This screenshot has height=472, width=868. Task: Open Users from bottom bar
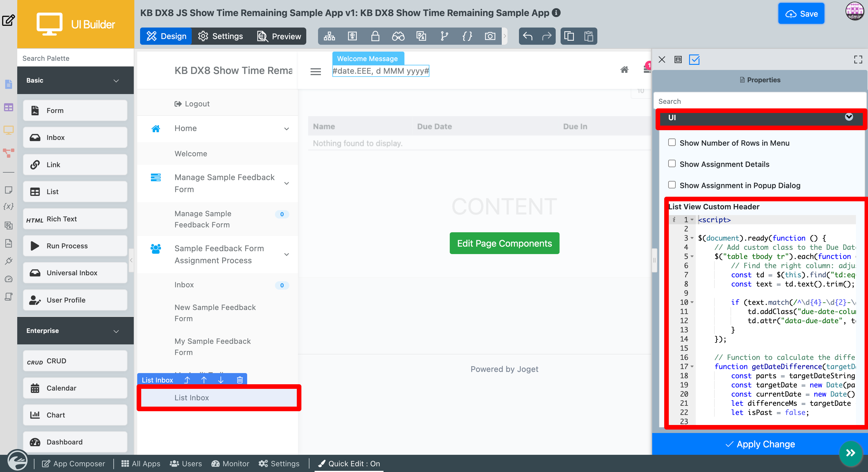(x=186, y=464)
